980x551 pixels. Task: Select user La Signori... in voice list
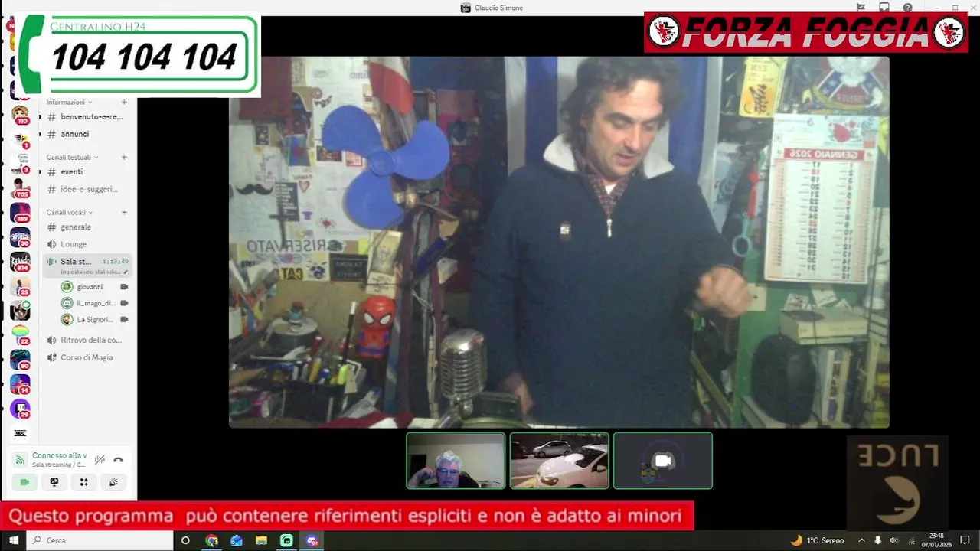(94, 319)
